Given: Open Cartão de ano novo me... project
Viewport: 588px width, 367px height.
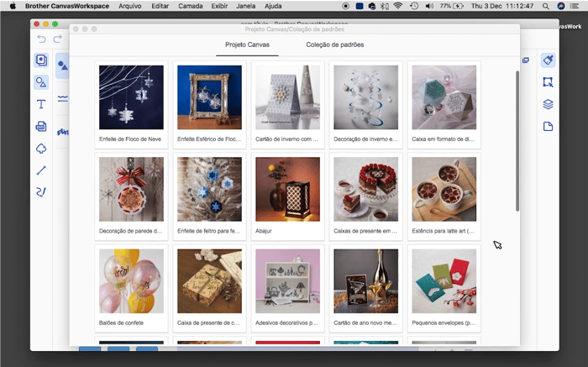Looking at the screenshot, I should pos(365,289).
